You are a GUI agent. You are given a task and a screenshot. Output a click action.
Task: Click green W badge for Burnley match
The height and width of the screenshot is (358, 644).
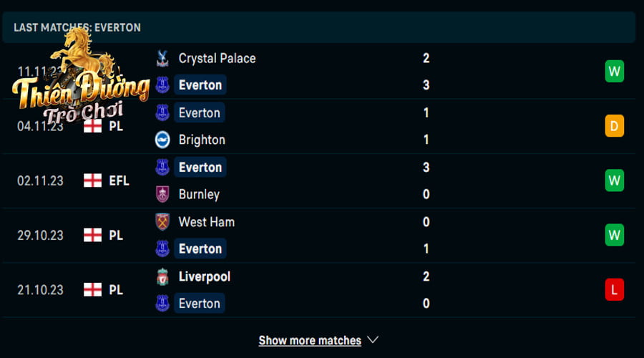point(614,180)
